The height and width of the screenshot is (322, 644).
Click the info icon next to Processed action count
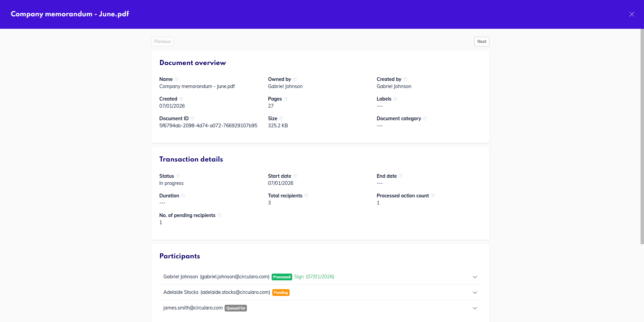point(433,196)
